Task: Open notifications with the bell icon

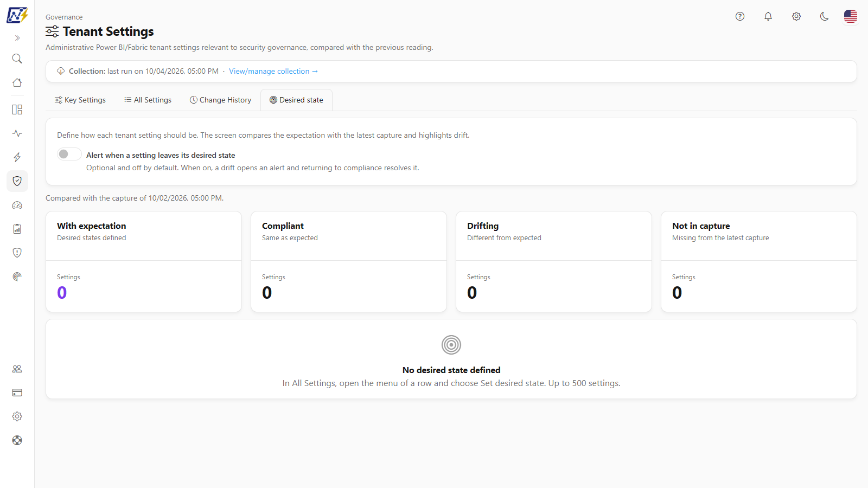Action: coord(768,16)
